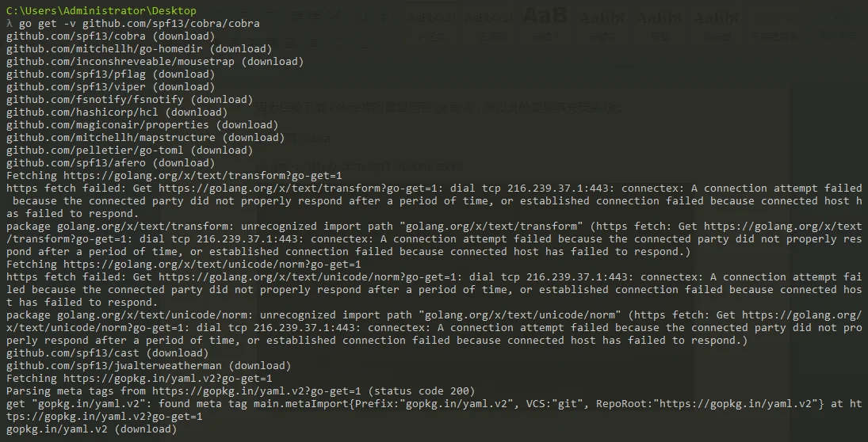Click the final gopkg.in/yaml.v2 (download) line

click(92, 429)
